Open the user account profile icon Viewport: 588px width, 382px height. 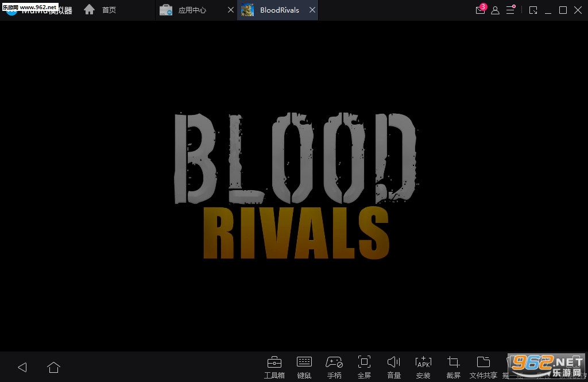[x=495, y=10]
